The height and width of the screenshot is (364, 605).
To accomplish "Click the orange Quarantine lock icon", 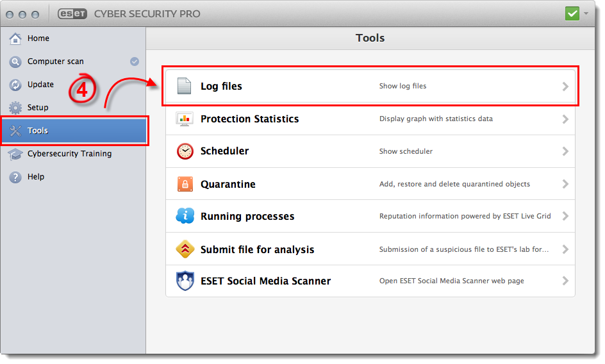I will click(185, 184).
